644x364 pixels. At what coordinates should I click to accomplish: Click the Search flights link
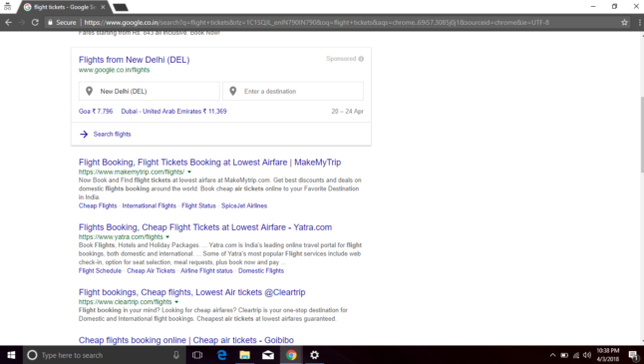click(x=112, y=134)
